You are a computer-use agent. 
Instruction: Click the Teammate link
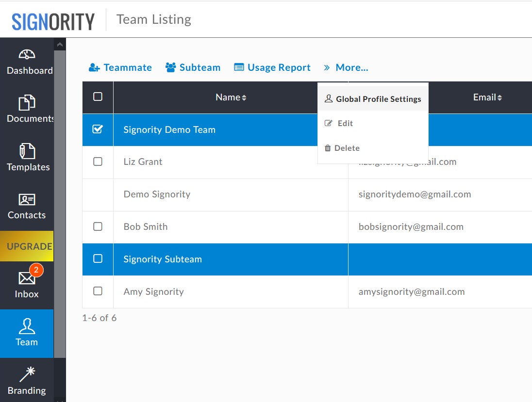point(120,67)
